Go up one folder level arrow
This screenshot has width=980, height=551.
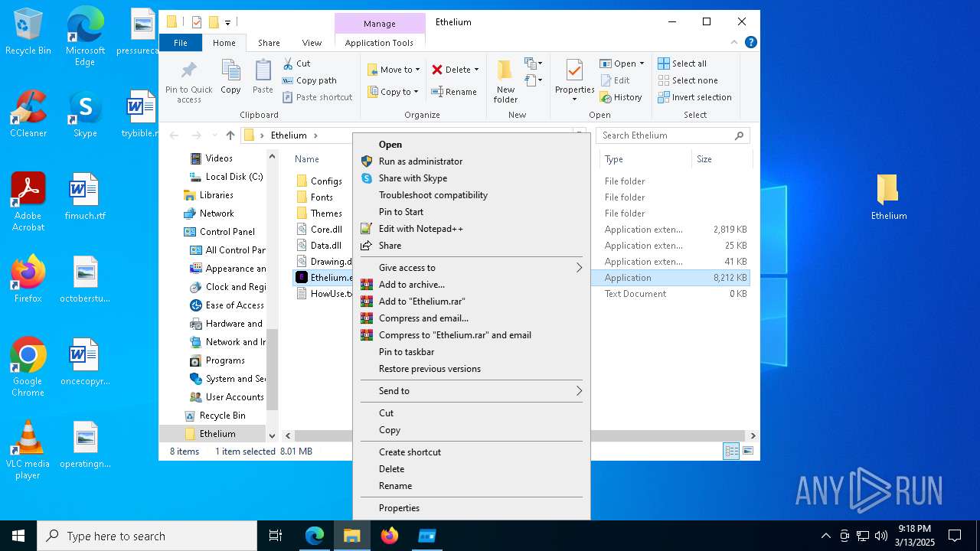tap(230, 135)
